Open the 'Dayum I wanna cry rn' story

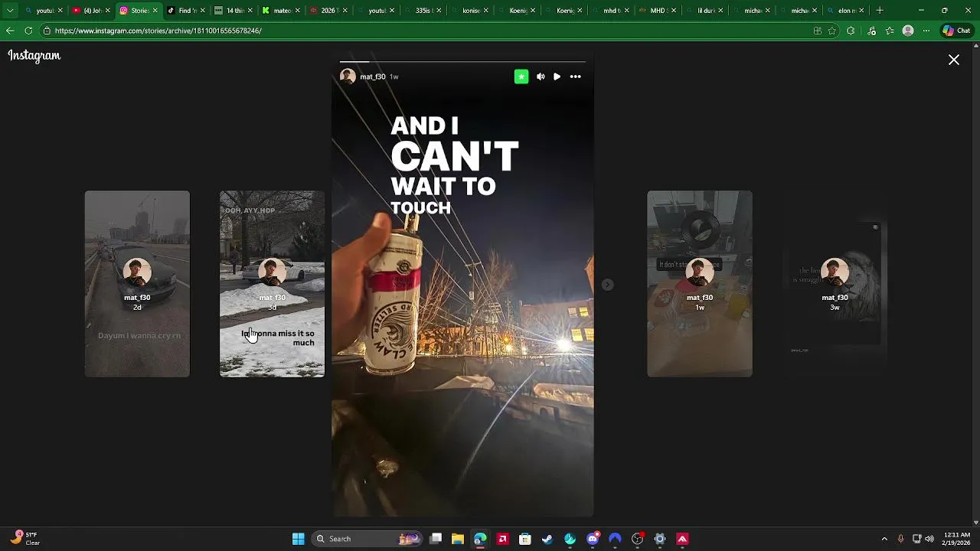(137, 284)
